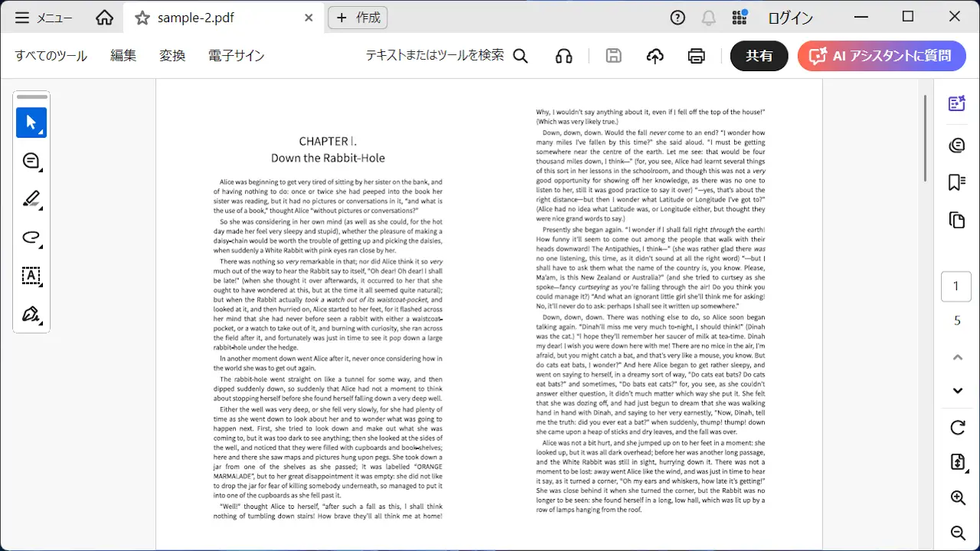Open すべてのツール menu

click(51, 56)
